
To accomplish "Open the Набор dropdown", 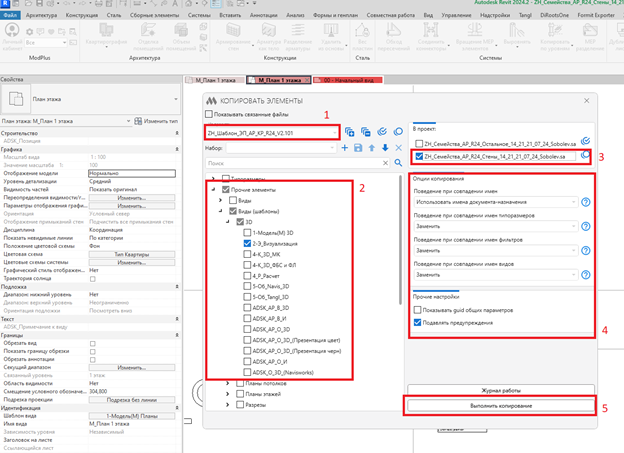I will tap(281, 148).
